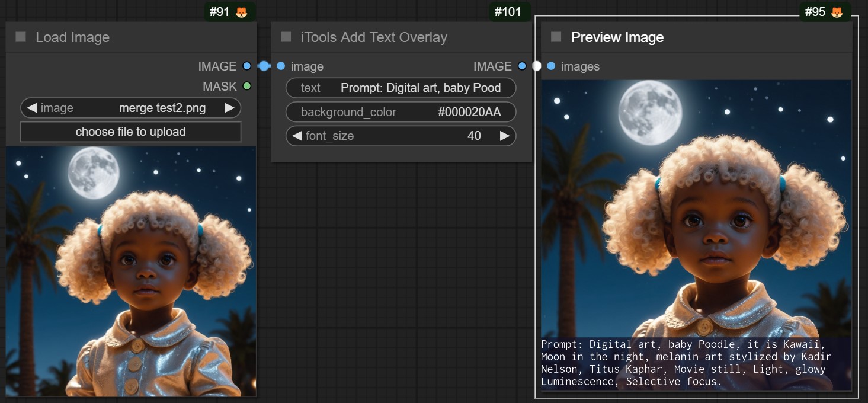Click the loaded image thumbnail in Load Image

[131, 271]
